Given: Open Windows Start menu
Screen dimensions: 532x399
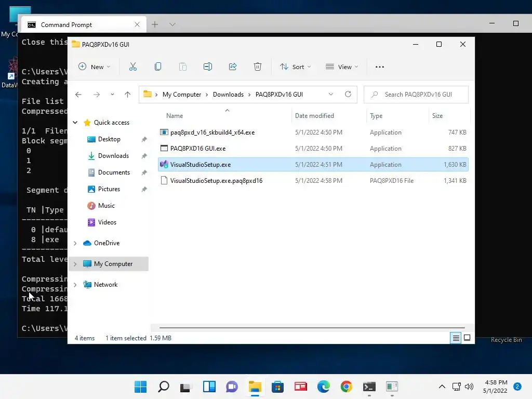Looking at the screenshot, I should (140, 387).
